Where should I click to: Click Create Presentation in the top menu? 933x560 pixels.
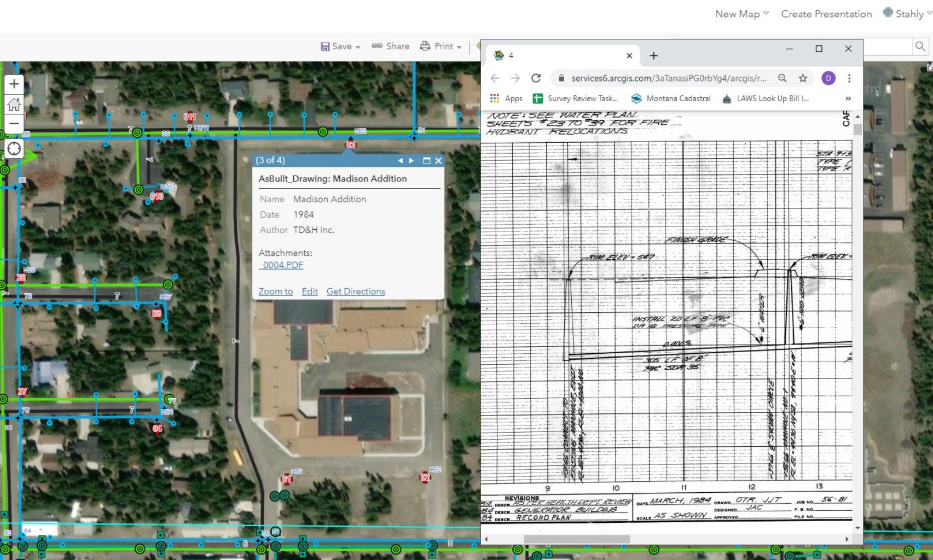coord(826,14)
